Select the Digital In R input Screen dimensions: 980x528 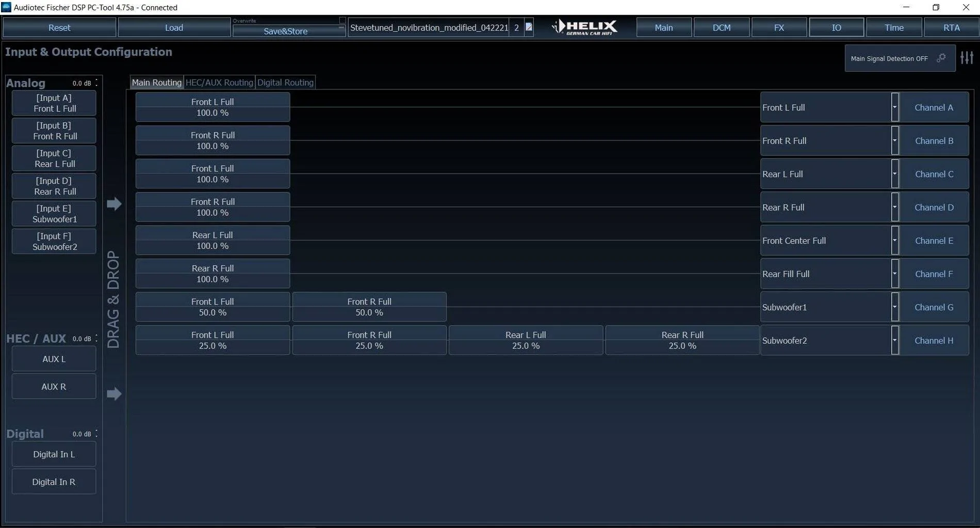tap(54, 482)
